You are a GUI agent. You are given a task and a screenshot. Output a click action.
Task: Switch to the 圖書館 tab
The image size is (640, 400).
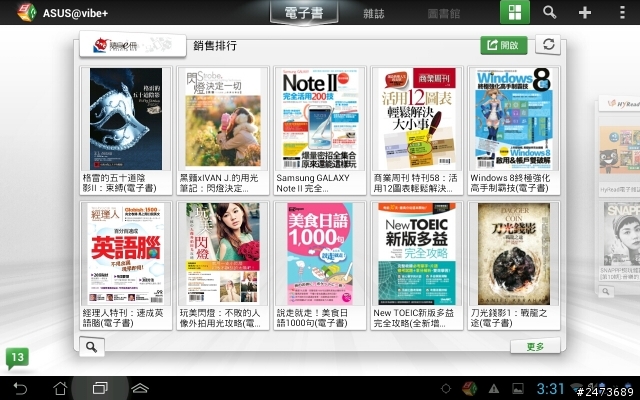pos(444,14)
